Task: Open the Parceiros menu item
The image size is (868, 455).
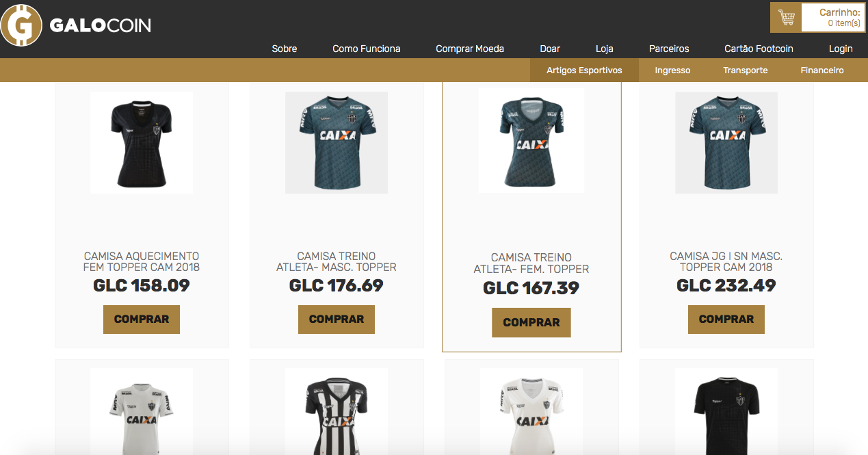Action: click(x=669, y=49)
